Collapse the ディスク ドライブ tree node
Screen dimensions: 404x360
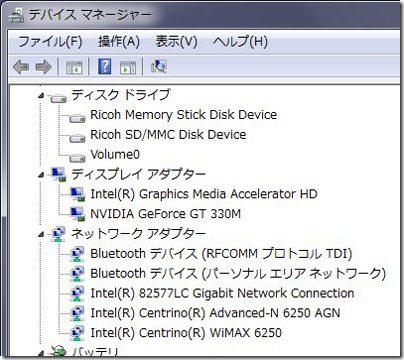[x=41, y=96]
